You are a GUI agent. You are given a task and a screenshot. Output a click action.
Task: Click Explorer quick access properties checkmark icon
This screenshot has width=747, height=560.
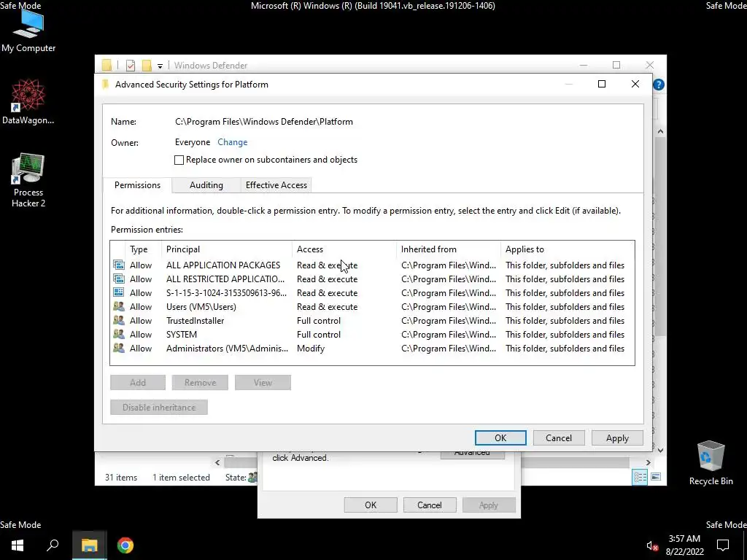[131, 65]
